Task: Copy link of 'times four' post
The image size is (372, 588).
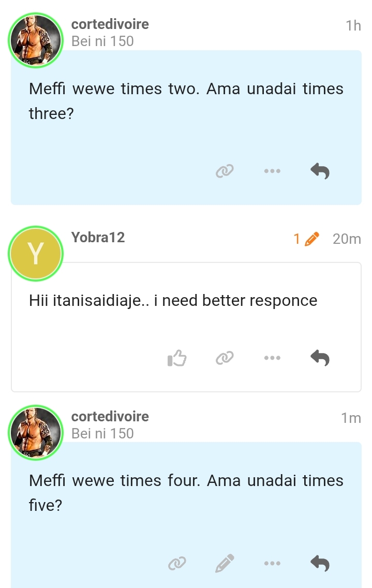Action: [x=177, y=563]
